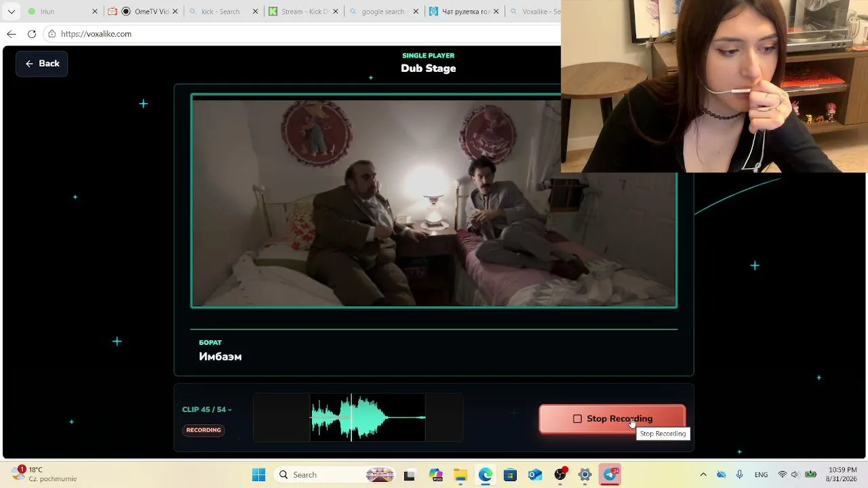Viewport: 868px width, 488px height.
Task: Stop the voice recording
Action: (612, 419)
